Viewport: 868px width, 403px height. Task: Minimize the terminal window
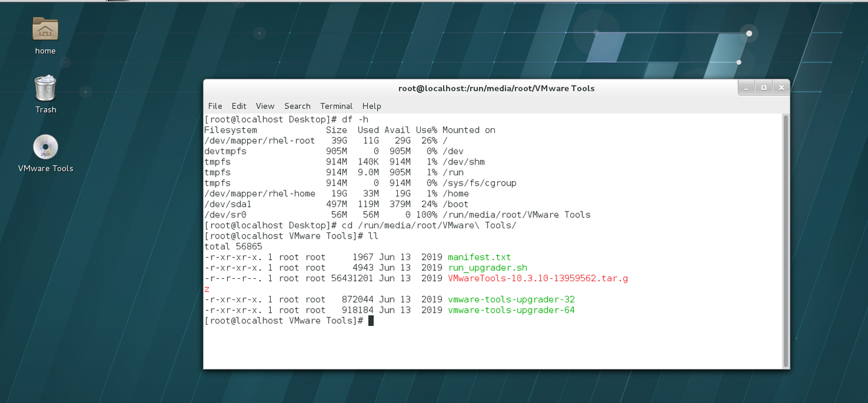point(746,87)
